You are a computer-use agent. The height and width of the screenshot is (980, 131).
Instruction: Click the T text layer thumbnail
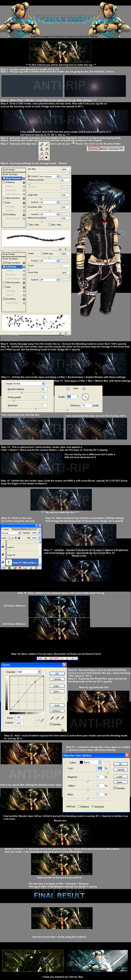point(9,562)
